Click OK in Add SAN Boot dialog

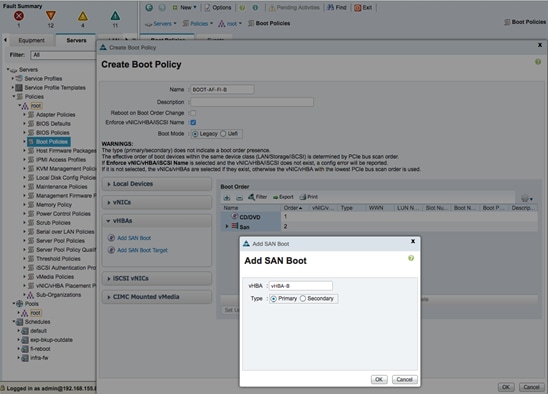tap(379, 380)
